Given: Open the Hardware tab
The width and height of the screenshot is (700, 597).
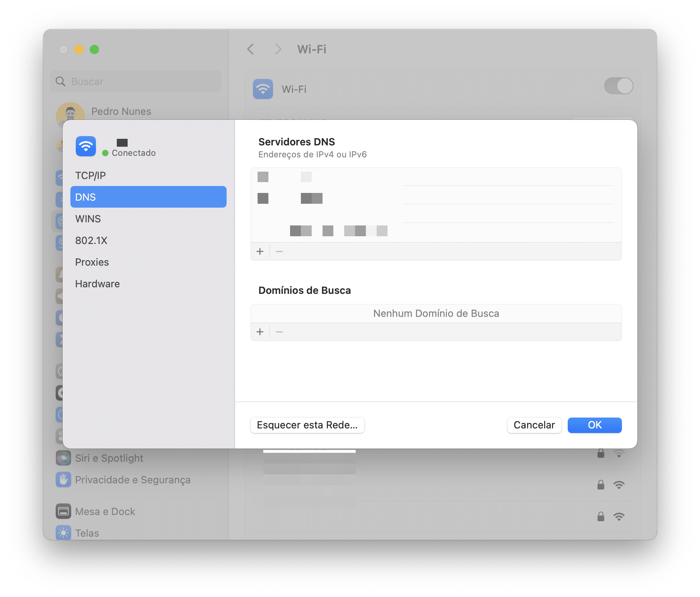Looking at the screenshot, I should coord(148,284).
